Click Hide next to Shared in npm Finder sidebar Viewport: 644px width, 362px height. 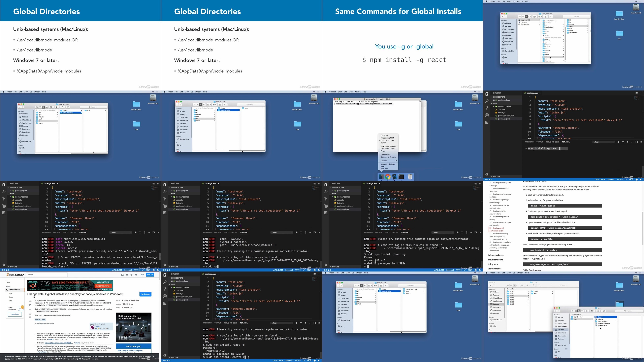tap(567, 349)
